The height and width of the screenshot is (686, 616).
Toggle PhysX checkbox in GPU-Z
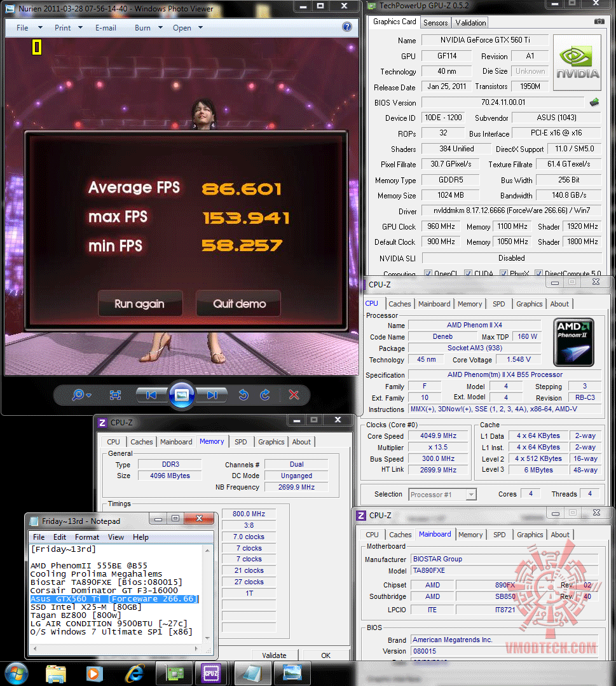tap(503, 273)
